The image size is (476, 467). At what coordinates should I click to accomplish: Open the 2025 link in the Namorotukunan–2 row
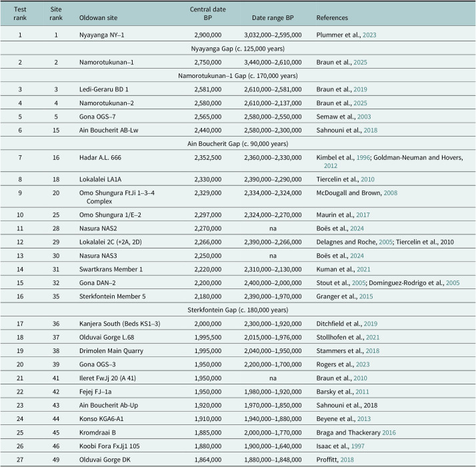[x=361, y=103]
